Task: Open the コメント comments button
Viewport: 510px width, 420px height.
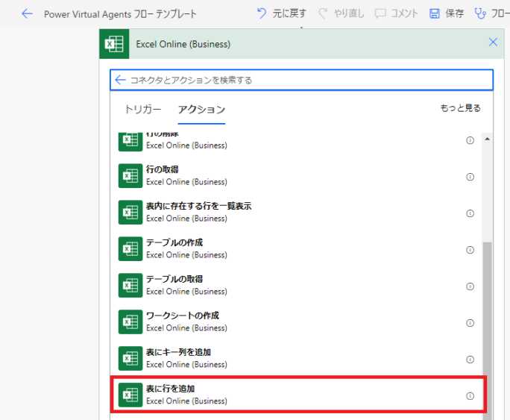Action: point(397,13)
